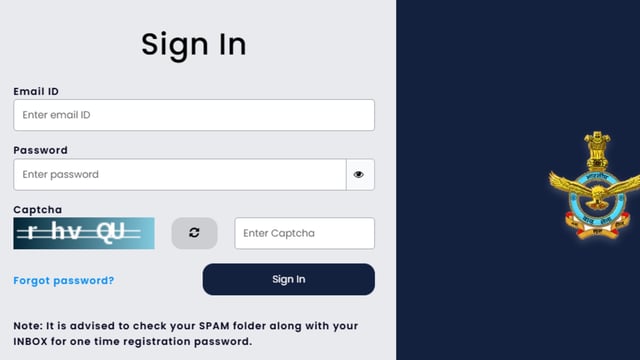Open the Forgot password? link
Viewport: 640px width, 360px height.
[x=64, y=280]
